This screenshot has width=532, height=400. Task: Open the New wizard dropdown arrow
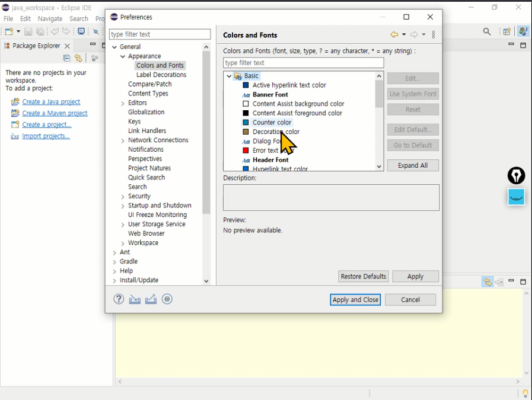(18, 31)
